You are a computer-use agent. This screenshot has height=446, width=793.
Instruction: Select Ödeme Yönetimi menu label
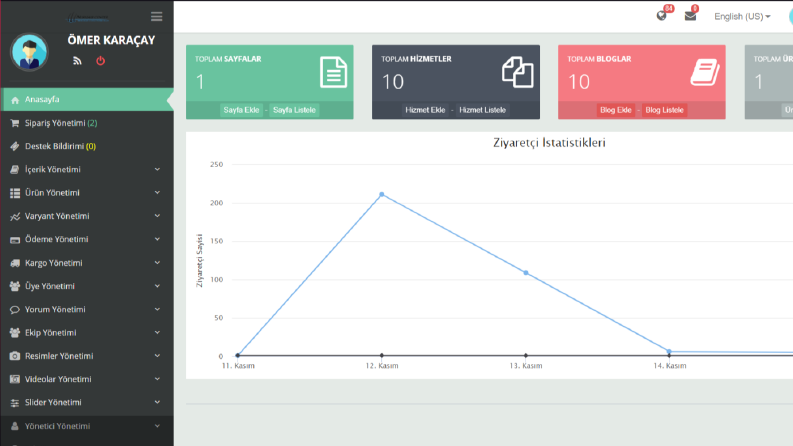pyautogui.click(x=57, y=239)
